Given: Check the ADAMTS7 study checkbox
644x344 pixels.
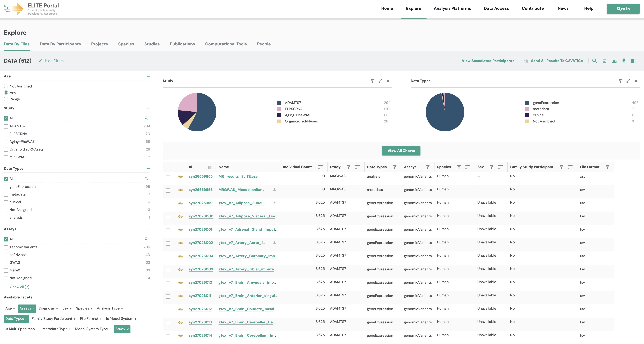Looking at the screenshot, I should click(x=6, y=126).
